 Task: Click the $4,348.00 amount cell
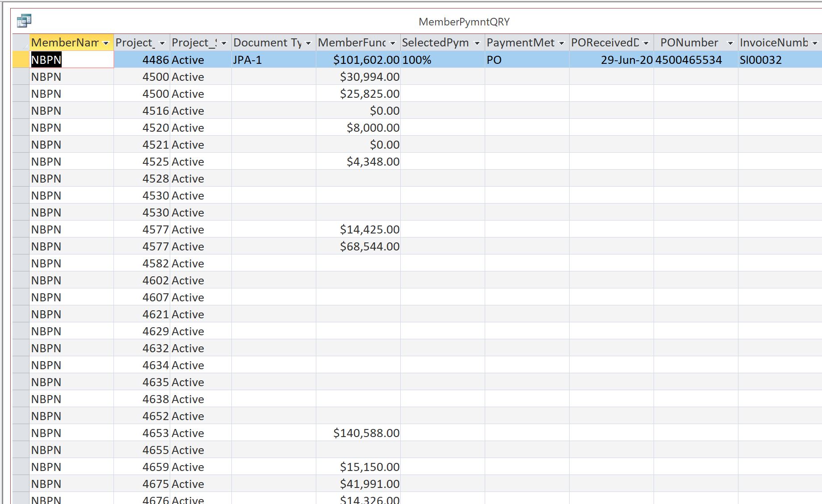358,162
